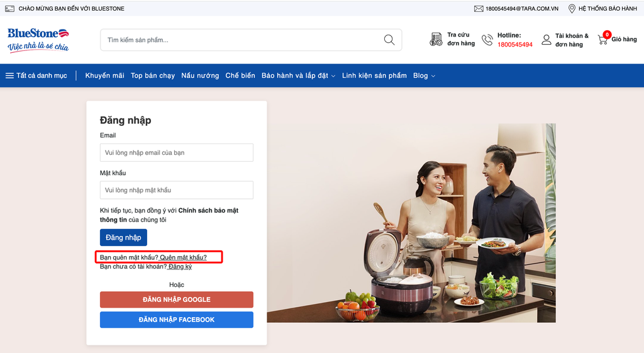Sign in with Đăng nhập Google button
Viewport: 644px width, 353px height.
click(176, 300)
